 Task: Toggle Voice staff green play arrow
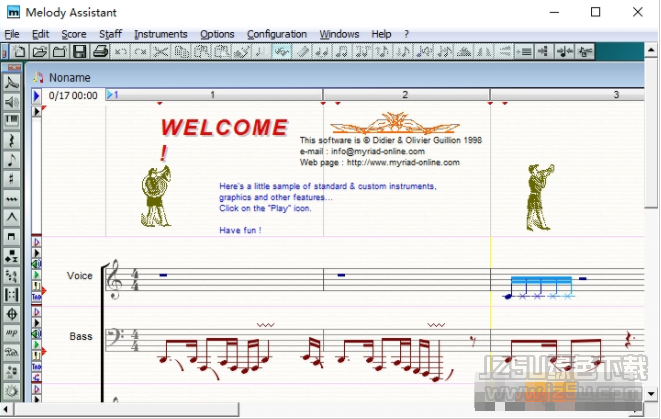click(37, 275)
